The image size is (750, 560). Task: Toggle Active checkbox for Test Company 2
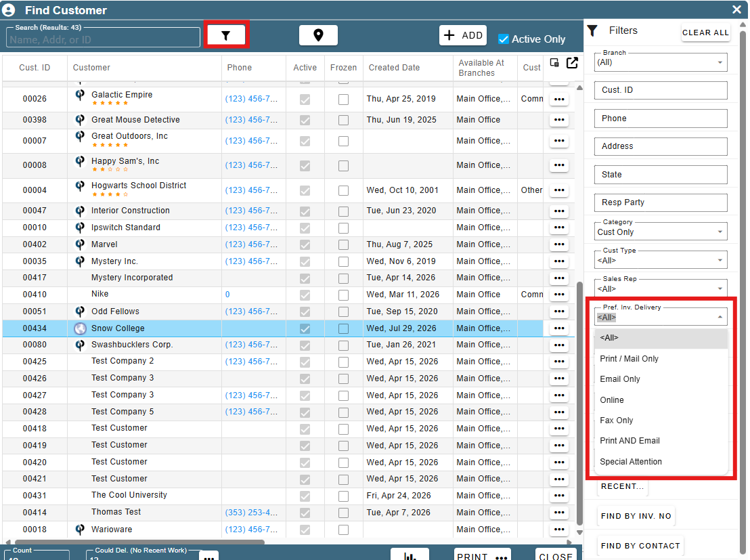(305, 362)
